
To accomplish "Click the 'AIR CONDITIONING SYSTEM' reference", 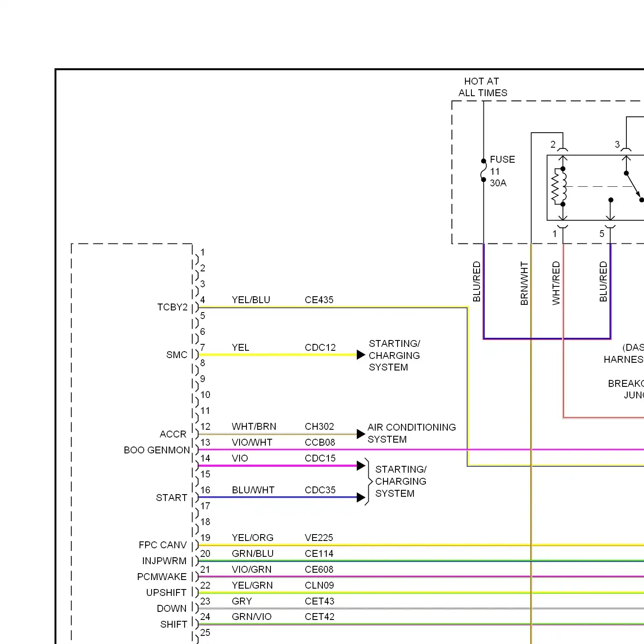I will tap(412, 434).
